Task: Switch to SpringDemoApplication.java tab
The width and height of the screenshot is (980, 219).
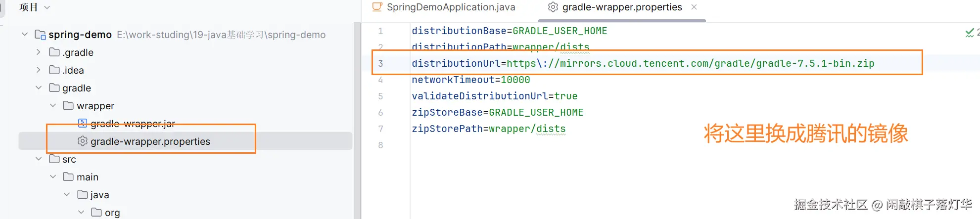Action: (444, 7)
